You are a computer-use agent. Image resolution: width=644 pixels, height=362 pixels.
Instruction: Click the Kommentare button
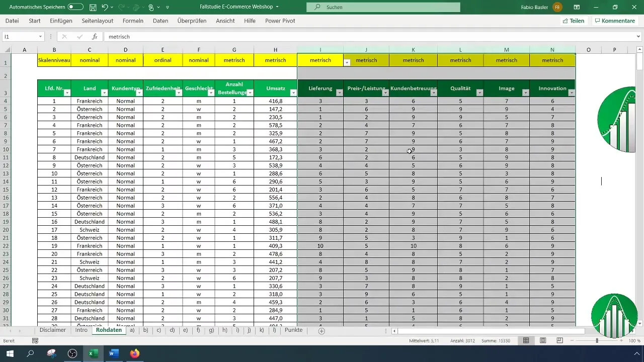pos(615,21)
